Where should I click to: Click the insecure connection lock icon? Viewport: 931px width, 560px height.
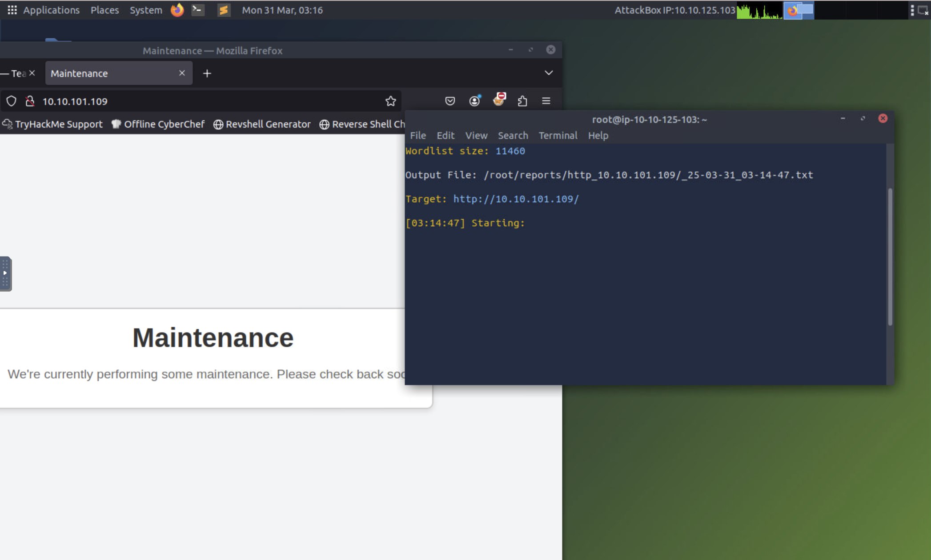(30, 101)
